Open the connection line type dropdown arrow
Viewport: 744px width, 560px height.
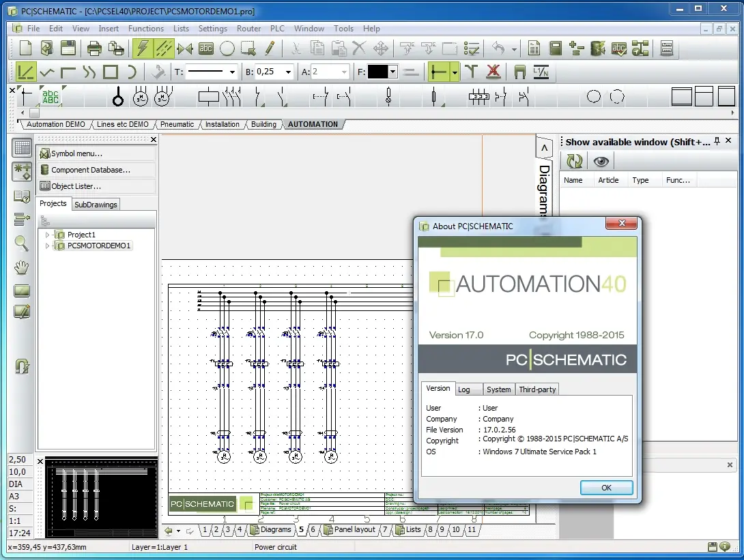click(455, 72)
